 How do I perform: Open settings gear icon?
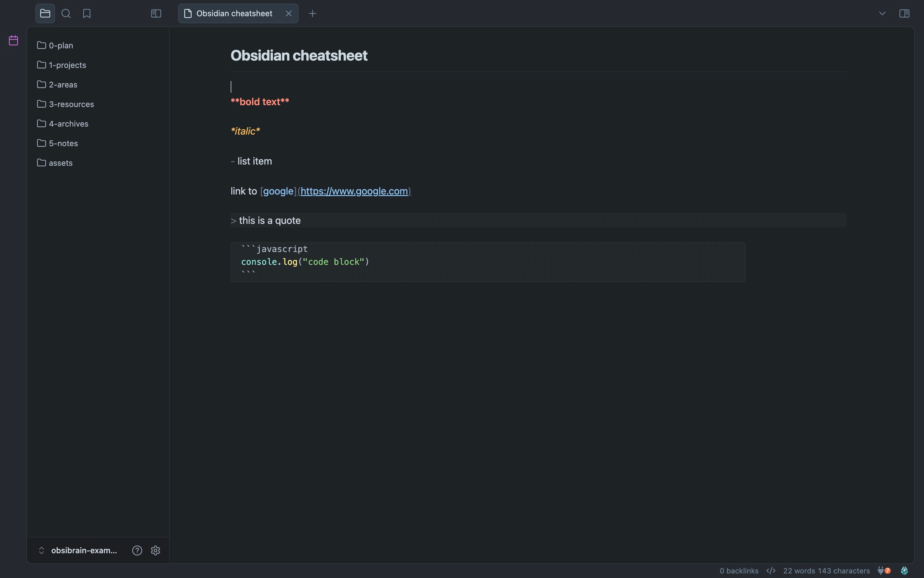click(156, 550)
